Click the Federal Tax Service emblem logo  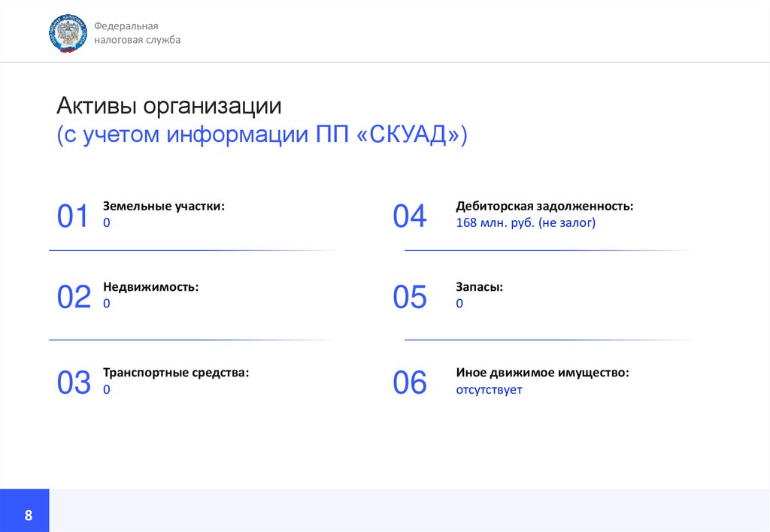click(68, 33)
